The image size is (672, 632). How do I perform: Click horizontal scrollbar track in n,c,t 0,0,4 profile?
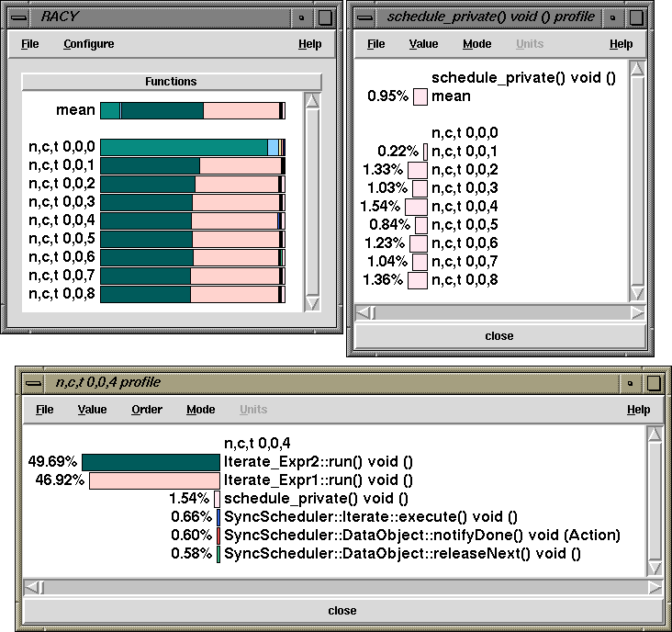click(x=345, y=587)
